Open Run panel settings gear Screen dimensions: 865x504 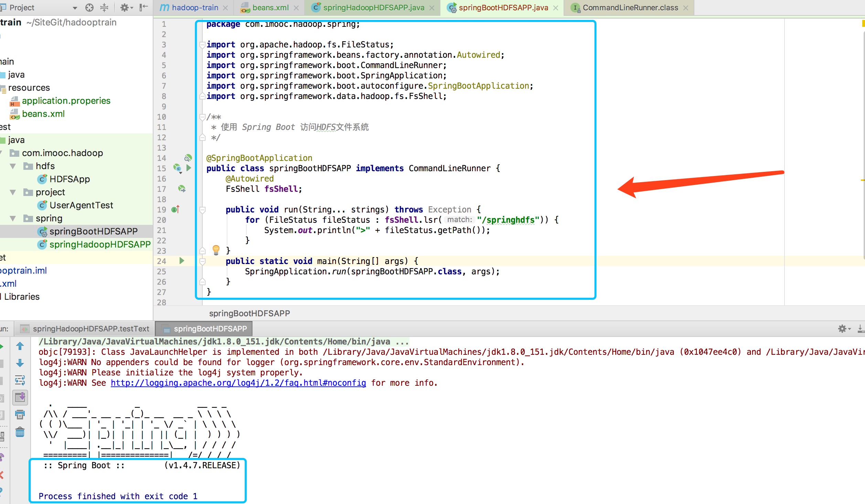click(844, 329)
